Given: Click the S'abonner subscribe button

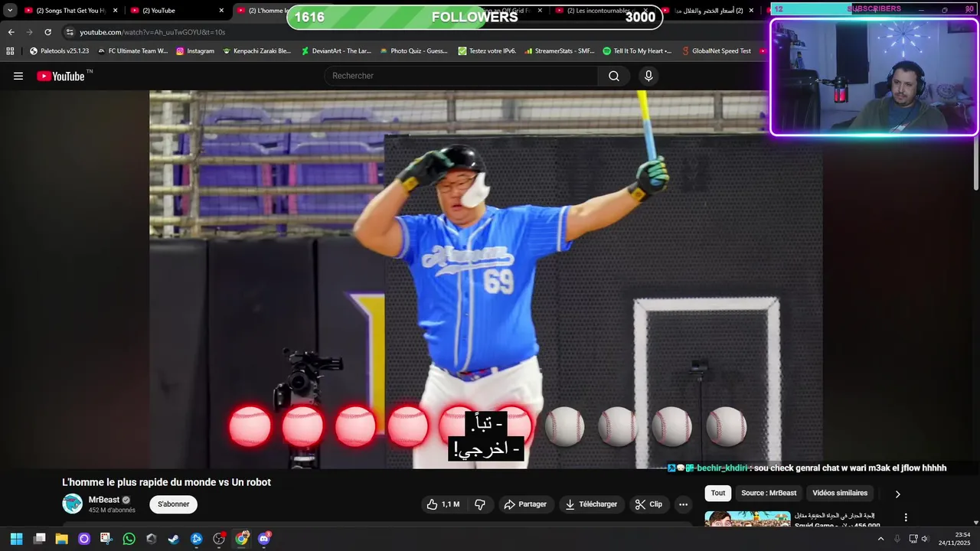Looking at the screenshot, I should click(x=173, y=504).
